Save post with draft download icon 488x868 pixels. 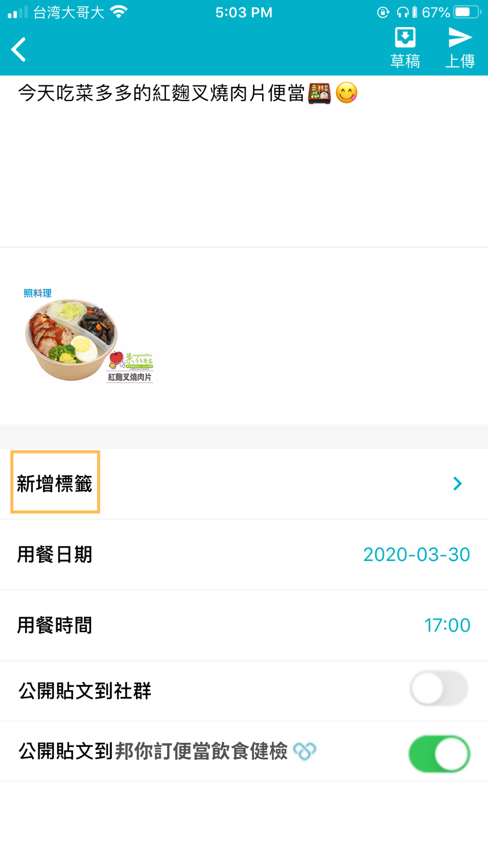pos(405,38)
